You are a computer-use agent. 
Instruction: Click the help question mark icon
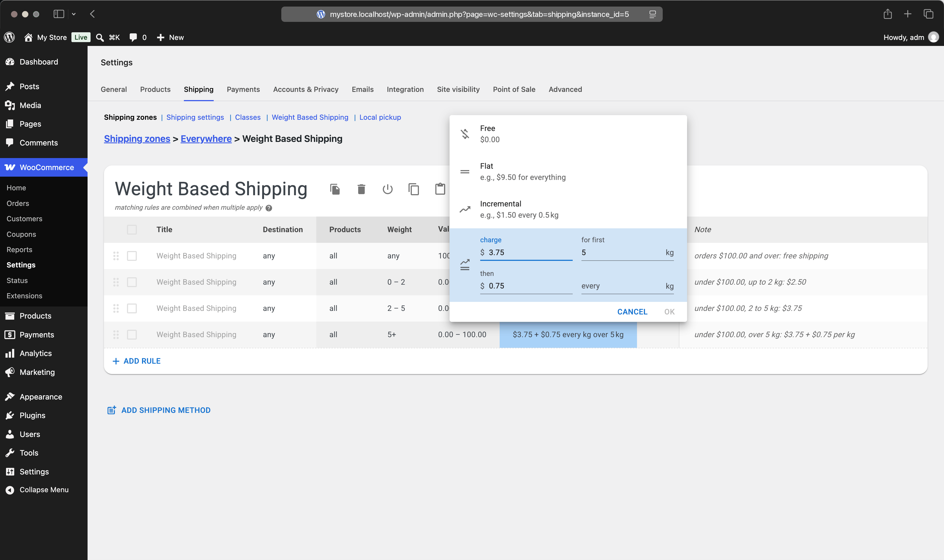point(269,208)
